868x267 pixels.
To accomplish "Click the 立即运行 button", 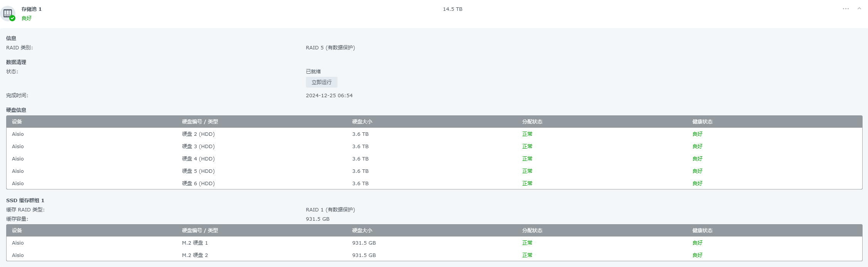I will (x=321, y=82).
